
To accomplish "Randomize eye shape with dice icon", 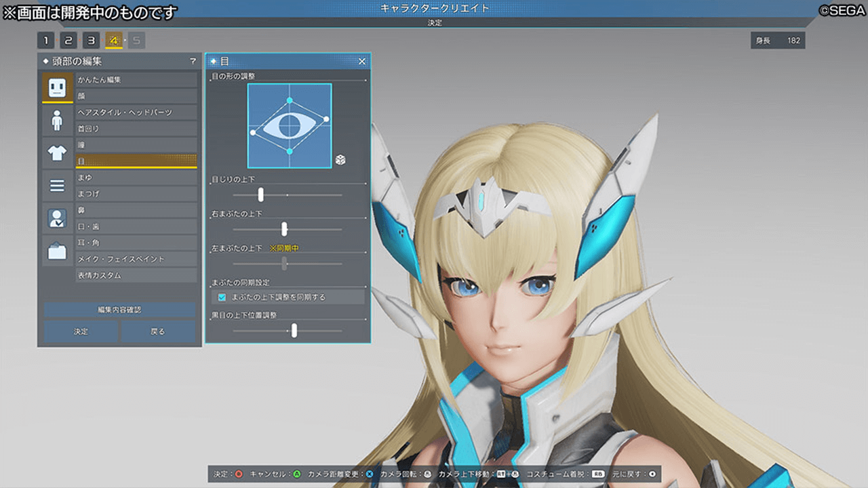I will point(340,160).
